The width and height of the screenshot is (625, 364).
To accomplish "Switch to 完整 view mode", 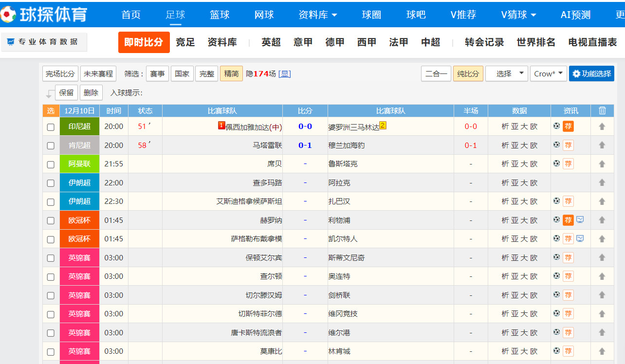I will point(207,73).
